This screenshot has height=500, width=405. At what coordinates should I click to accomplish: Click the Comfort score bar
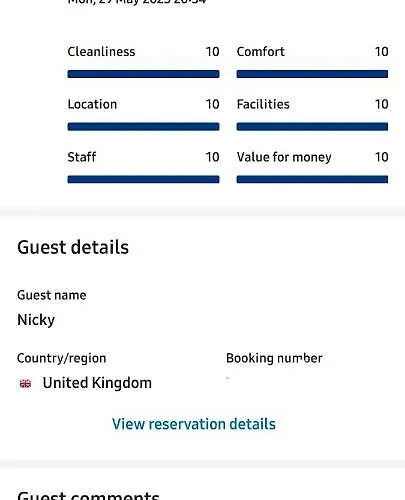[312, 74]
